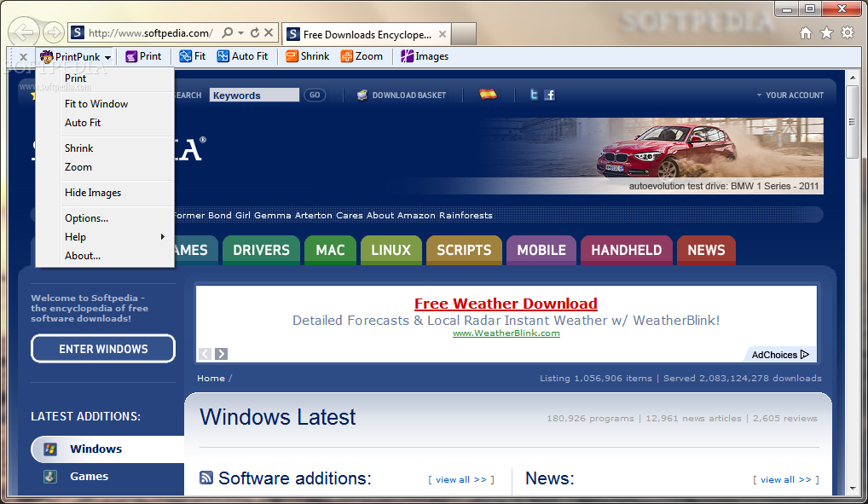Open Options... from the menu

(105, 217)
